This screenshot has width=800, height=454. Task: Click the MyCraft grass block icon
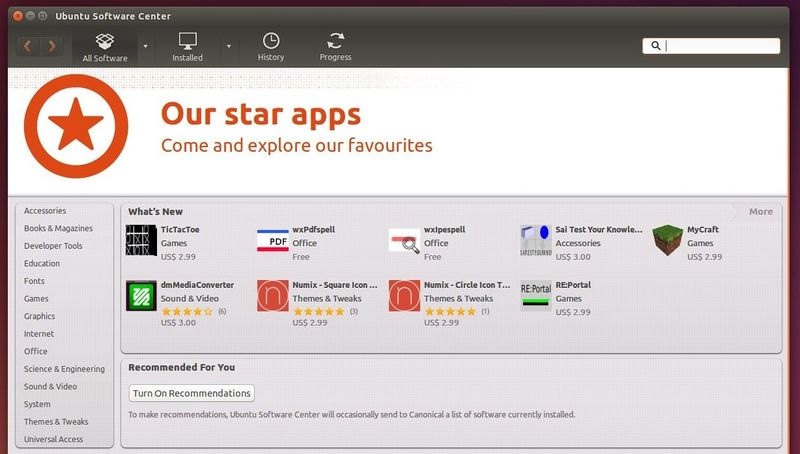(667, 240)
